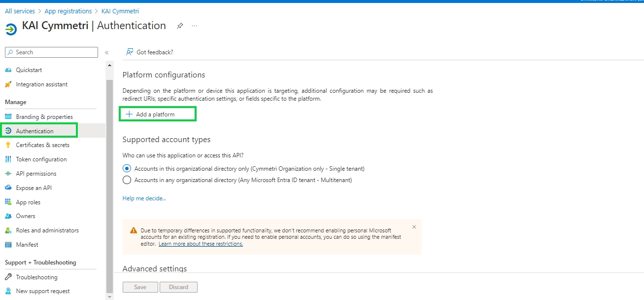Click the Expose an API cloud icon

click(8, 188)
